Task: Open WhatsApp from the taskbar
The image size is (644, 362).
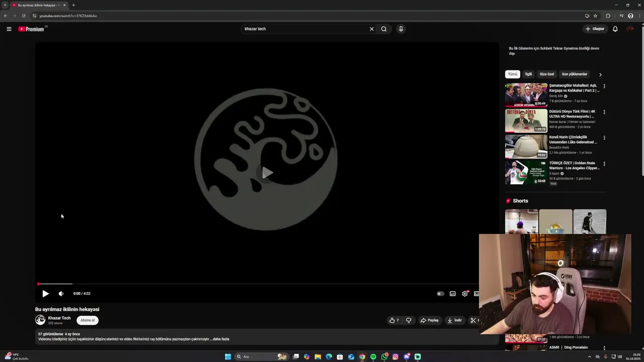Action: [x=384, y=356]
